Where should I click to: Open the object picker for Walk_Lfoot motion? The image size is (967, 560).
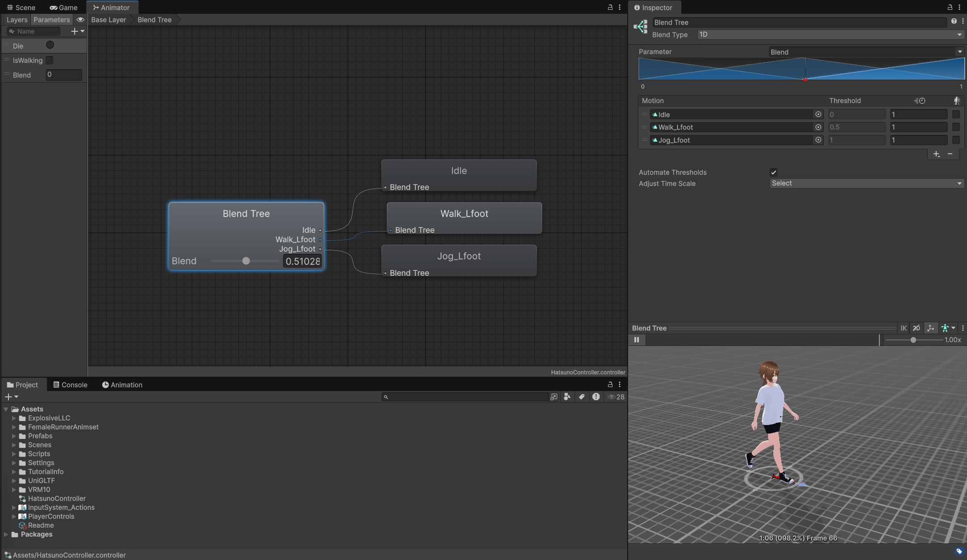818,127
